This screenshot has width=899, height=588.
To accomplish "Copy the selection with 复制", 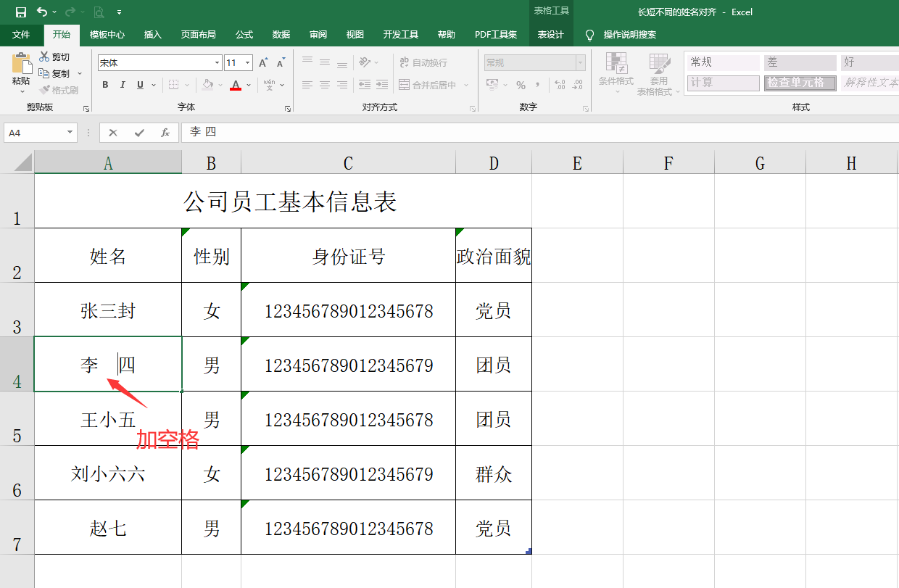I will (55, 73).
